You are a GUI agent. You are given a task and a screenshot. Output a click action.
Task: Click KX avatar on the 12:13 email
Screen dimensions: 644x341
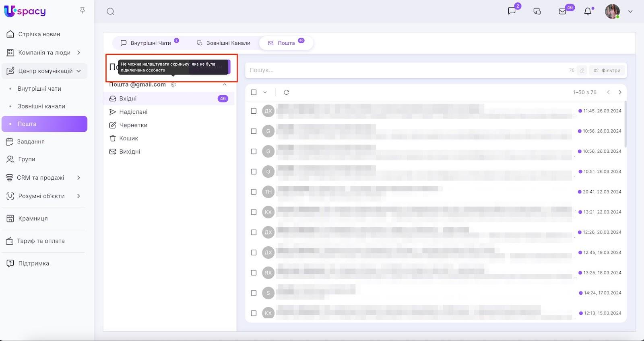(x=268, y=313)
